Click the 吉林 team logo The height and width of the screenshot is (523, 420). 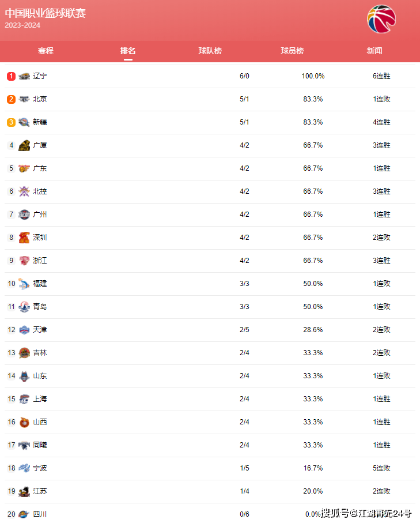[24, 353]
